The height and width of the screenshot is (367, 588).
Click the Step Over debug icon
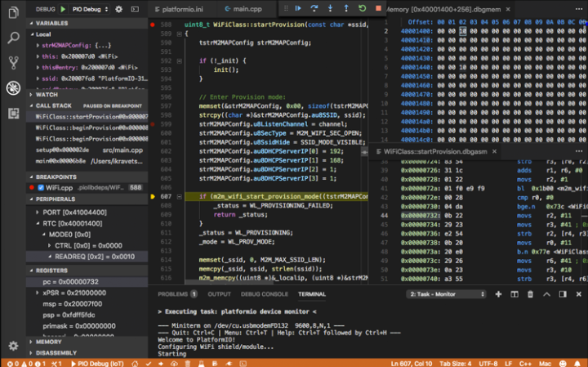point(315,8)
